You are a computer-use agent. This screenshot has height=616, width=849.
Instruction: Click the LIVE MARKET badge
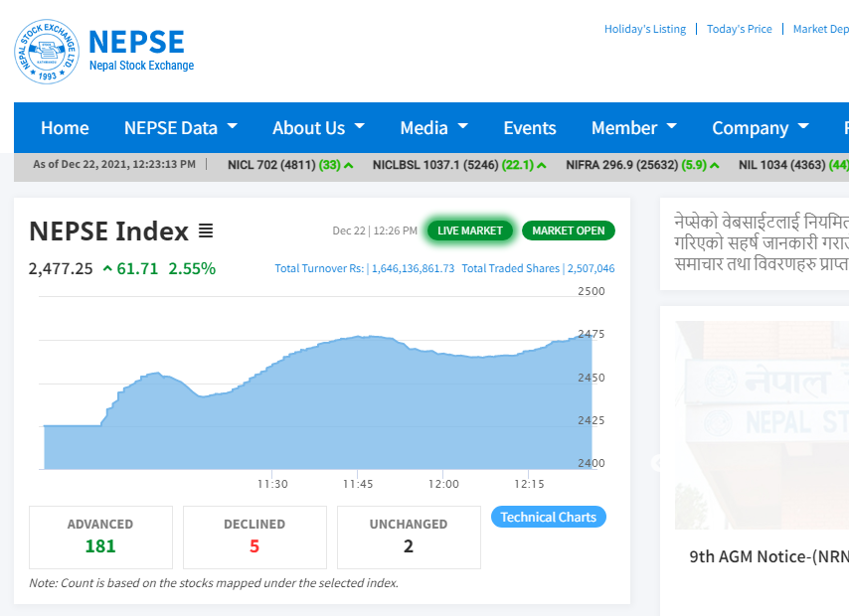470,231
